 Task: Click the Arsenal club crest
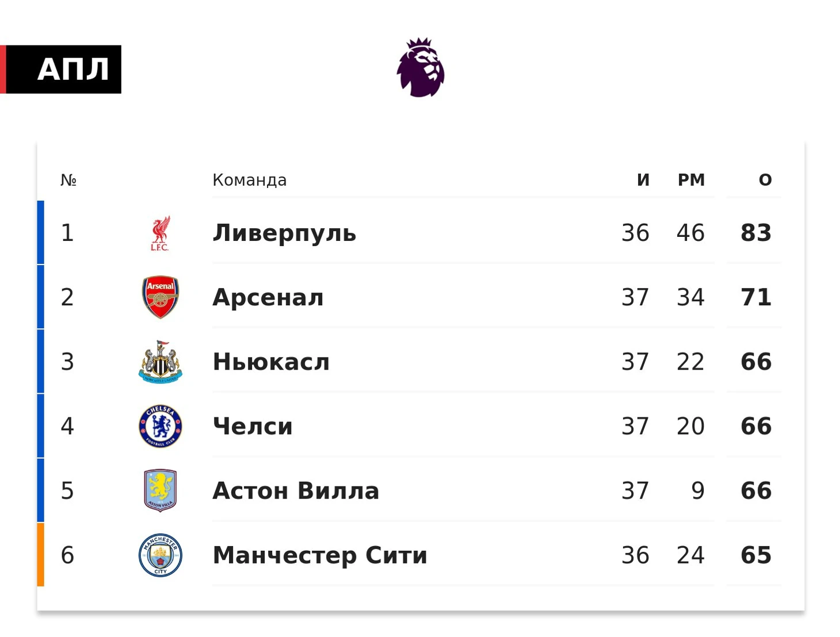161,297
